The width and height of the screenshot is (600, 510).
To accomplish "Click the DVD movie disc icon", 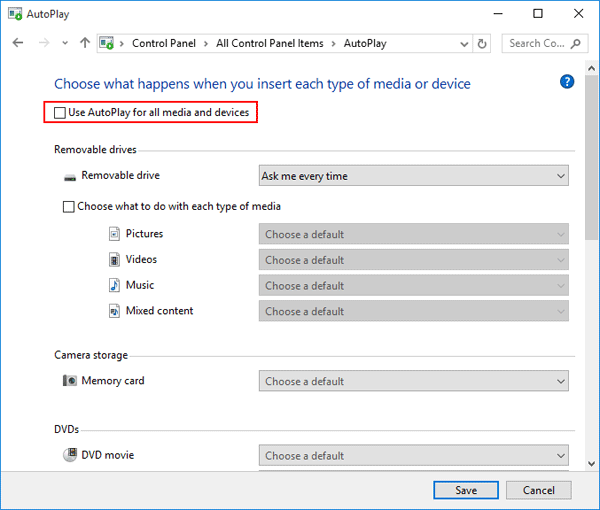I will click(70, 455).
